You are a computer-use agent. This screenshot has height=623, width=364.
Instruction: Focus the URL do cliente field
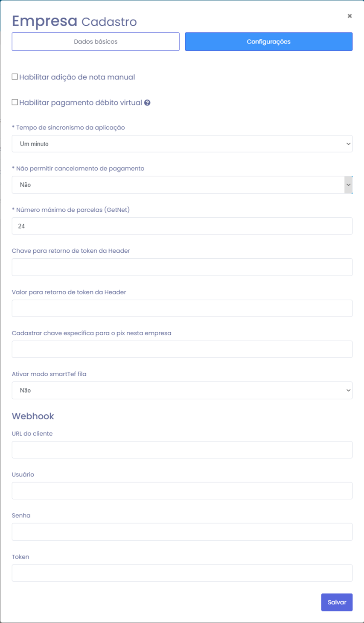point(182,450)
